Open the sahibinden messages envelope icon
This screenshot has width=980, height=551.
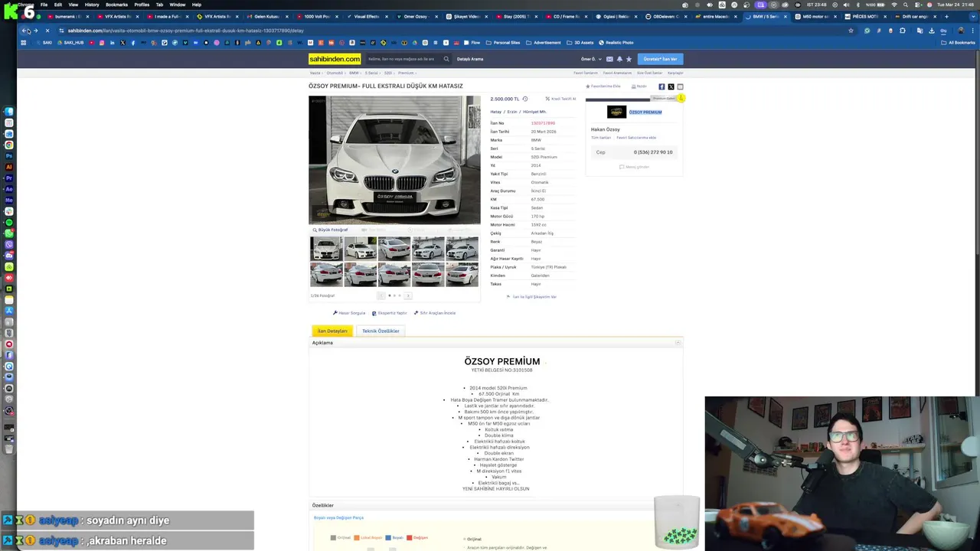click(609, 59)
